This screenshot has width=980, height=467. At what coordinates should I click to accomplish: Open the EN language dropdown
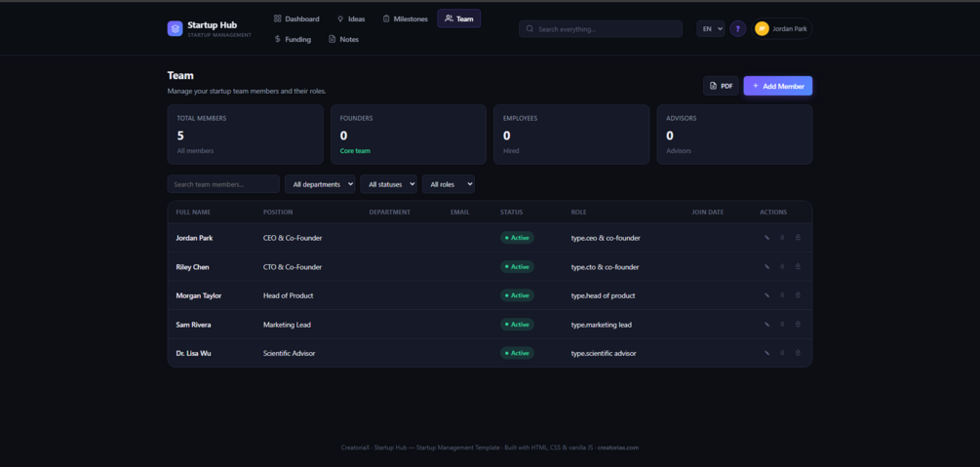(x=711, y=28)
